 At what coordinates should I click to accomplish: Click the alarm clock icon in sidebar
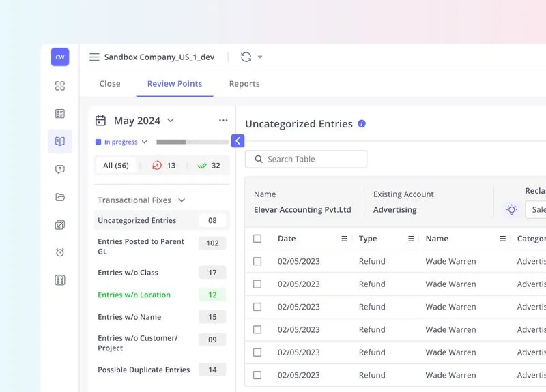pos(60,252)
